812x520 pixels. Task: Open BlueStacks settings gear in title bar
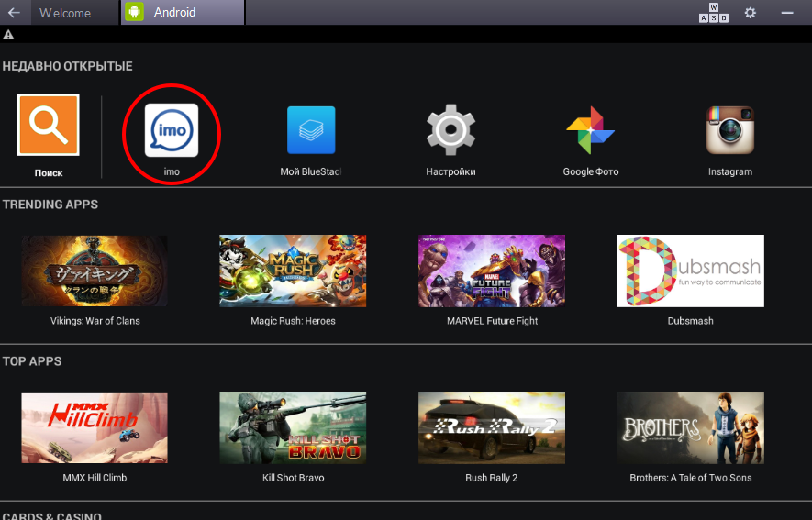click(751, 12)
